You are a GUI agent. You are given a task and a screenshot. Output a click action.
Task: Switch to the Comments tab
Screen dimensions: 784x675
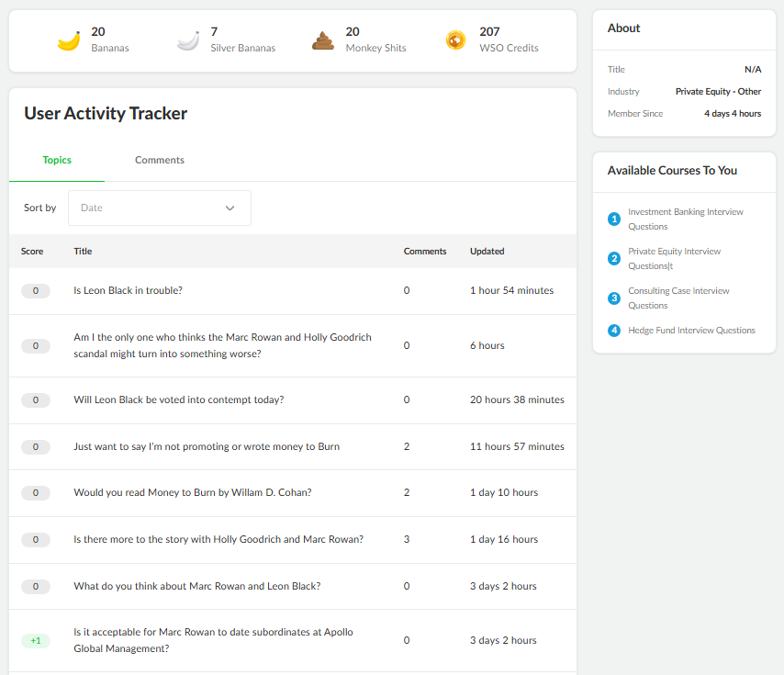(160, 160)
